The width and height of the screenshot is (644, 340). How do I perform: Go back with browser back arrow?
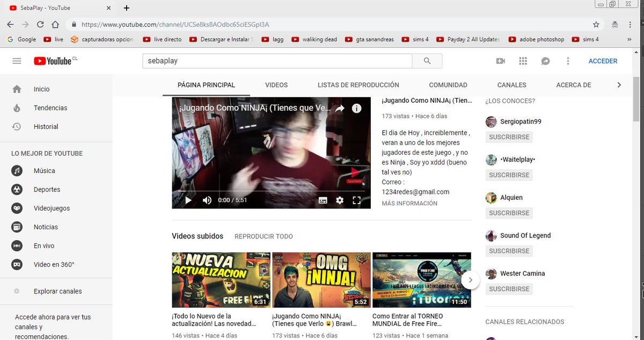pyautogui.click(x=10, y=25)
